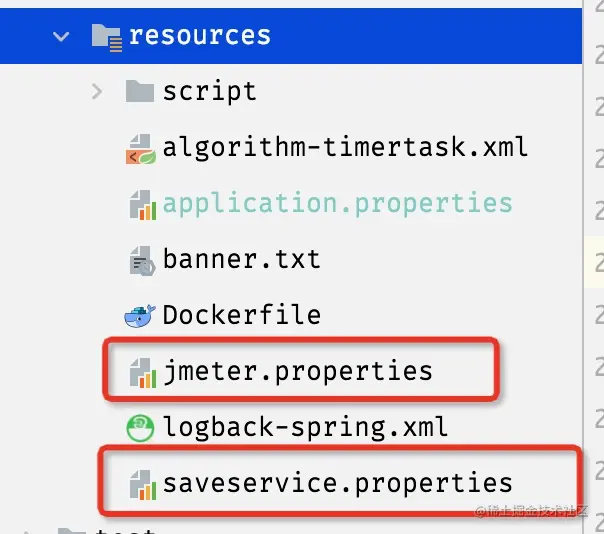Image resolution: width=604 pixels, height=534 pixels.
Task: Click the banner.txt text file icon
Action: 142,261
